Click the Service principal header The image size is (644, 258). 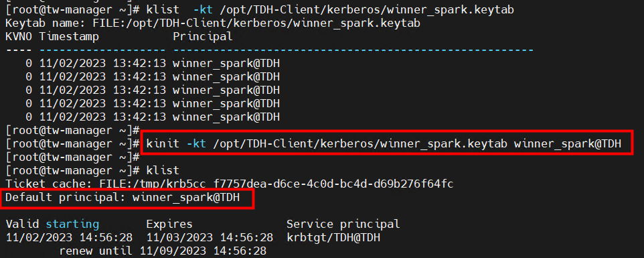pyautogui.click(x=343, y=224)
